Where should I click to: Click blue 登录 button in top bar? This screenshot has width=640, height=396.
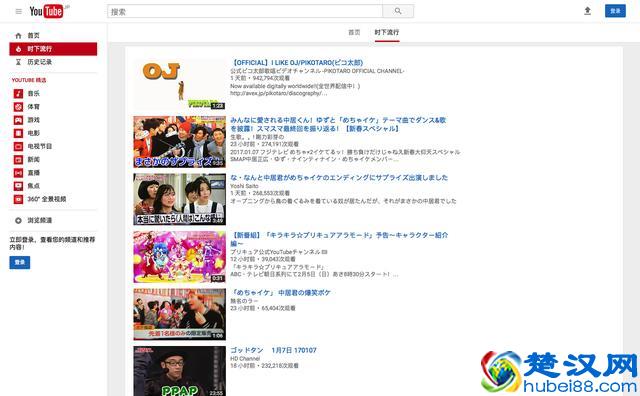tap(615, 11)
